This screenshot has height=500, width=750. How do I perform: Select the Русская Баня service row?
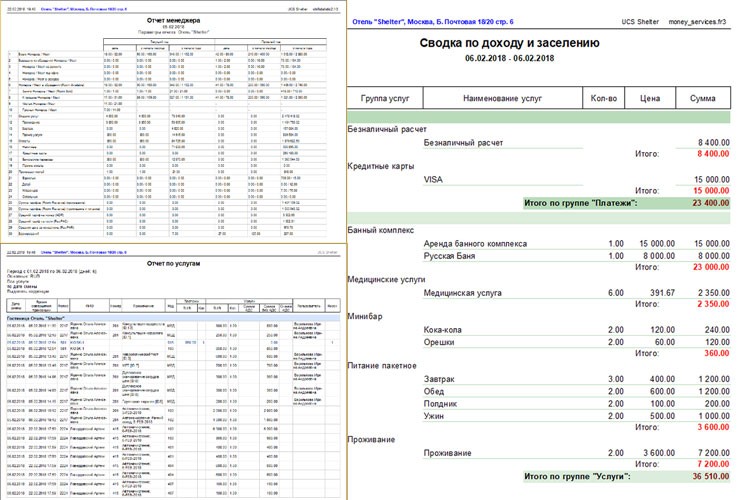(x=456, y=255)
